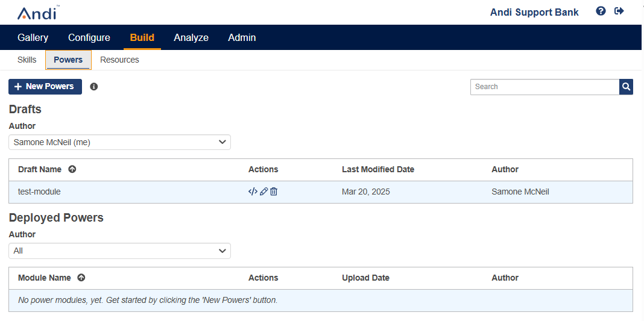The width and height of the screenshot is (644, 321).
Task: Click the New Powers button
Action: pyautogui.click(x=45, y=87)
